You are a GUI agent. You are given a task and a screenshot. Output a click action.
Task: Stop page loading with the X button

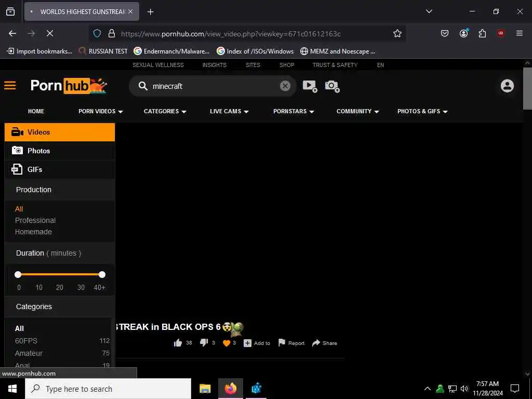pyautogui.click(x=49, y=33)
